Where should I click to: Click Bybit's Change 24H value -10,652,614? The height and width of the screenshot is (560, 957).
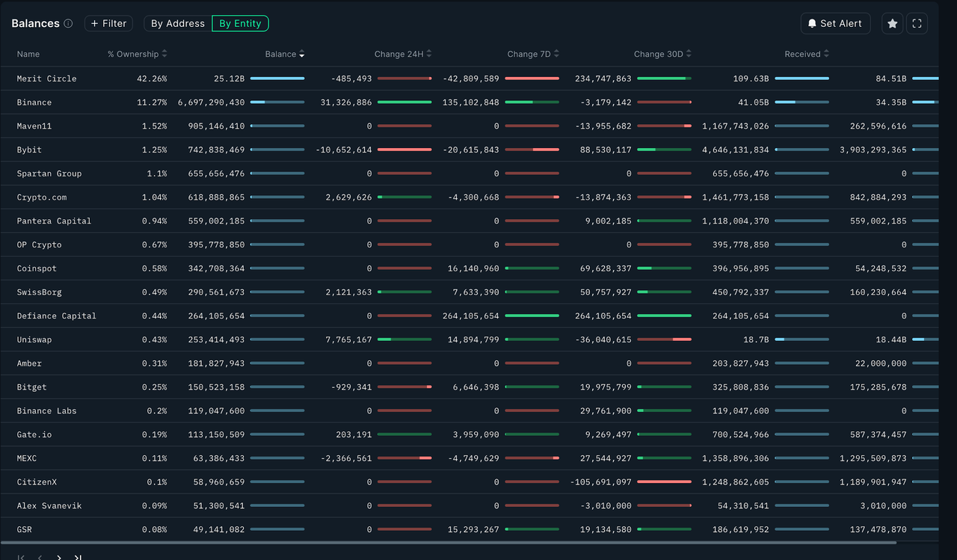pyautogui.click(x=344, y=150)
